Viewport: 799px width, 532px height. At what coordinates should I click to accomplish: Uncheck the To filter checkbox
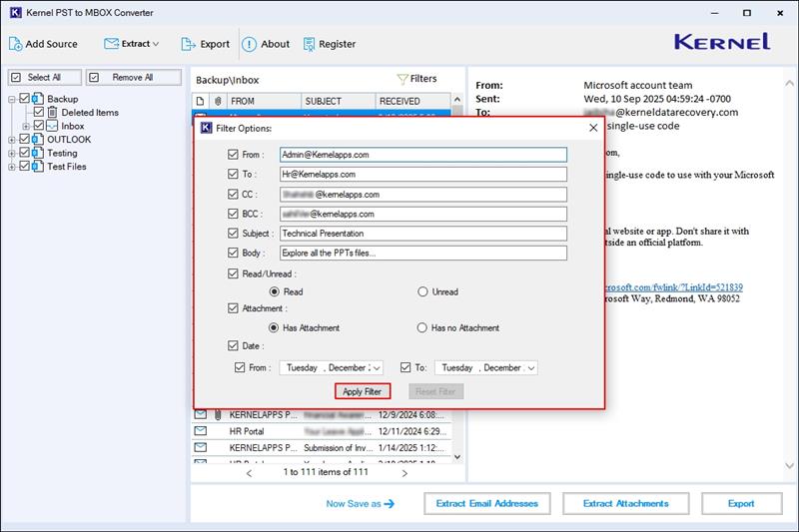(233, 174)
